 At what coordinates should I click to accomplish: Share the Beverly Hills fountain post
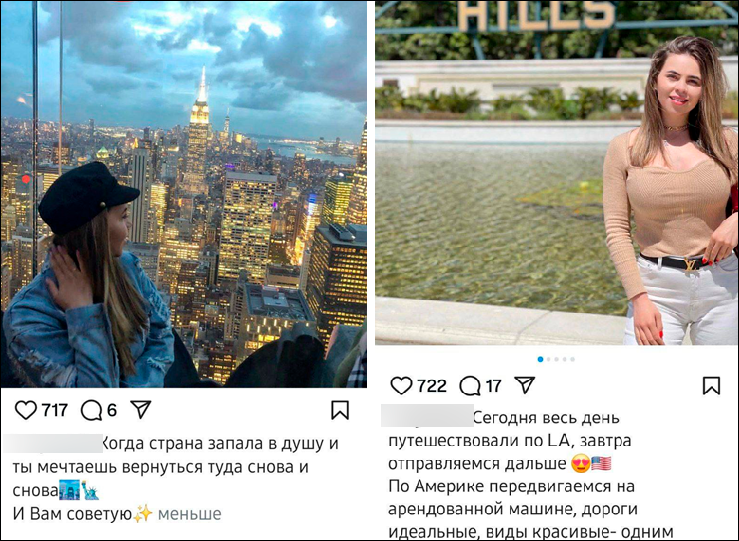(x=525, y=385)
